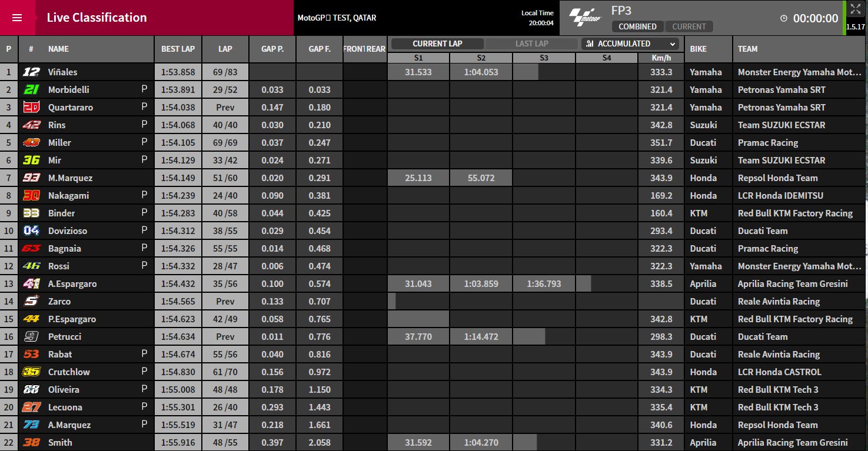Click Petrucci S1 time 37.770
The height and width of the screenshot is (451, 868).
point(418,336)
